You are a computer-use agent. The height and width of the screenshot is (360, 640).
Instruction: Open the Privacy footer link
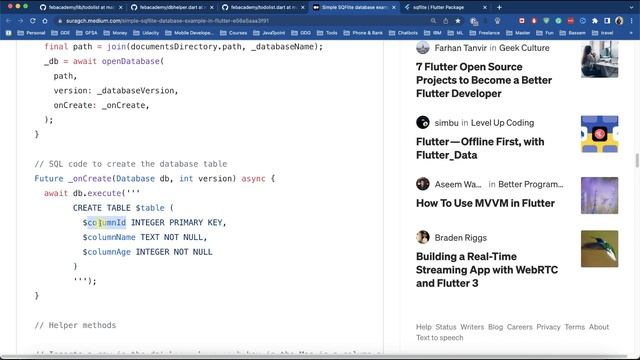click(x=548, y=327)
